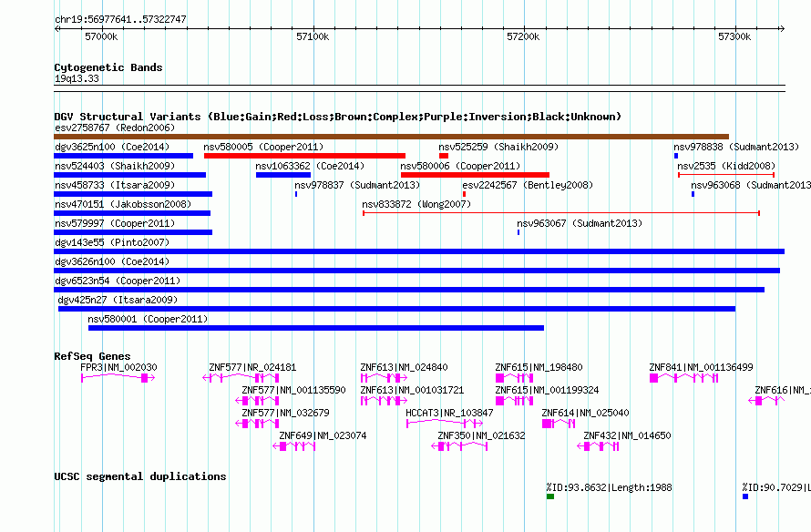Click the nsv580005 (Cooper2011) label
Image resolution: width=811 pixels, height=532 pixels.
coord(263,147)
